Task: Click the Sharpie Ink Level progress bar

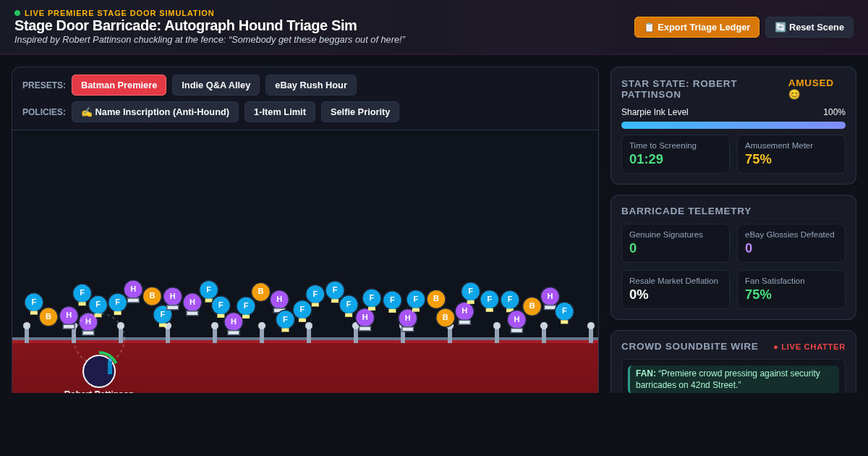Action: [733, 125]
